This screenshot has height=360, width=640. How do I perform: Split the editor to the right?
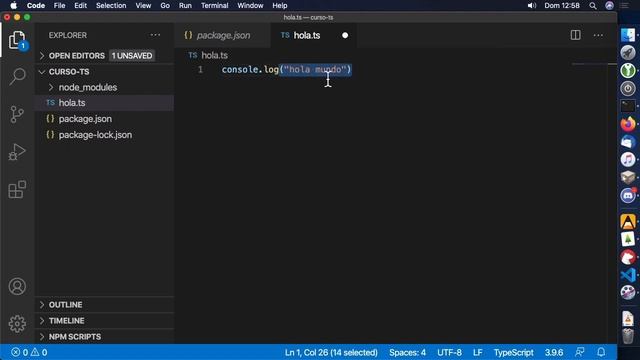[x=576, y=35]
